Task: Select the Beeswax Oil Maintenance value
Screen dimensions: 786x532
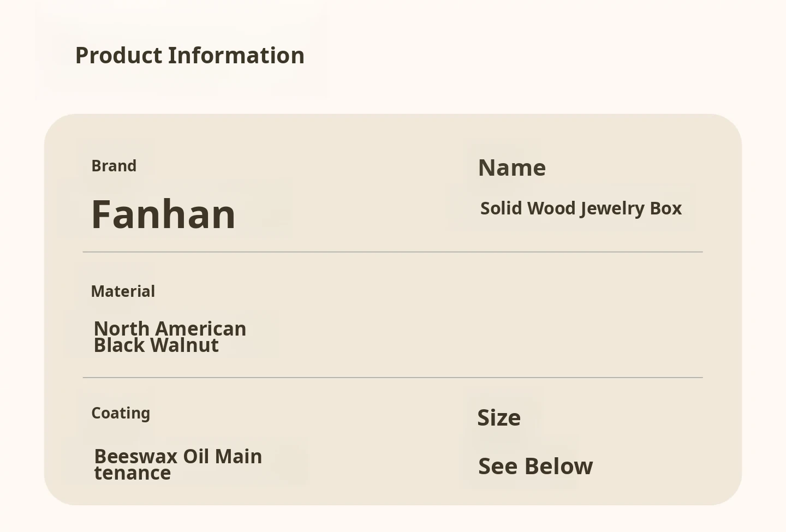Action: coord(178,464)
